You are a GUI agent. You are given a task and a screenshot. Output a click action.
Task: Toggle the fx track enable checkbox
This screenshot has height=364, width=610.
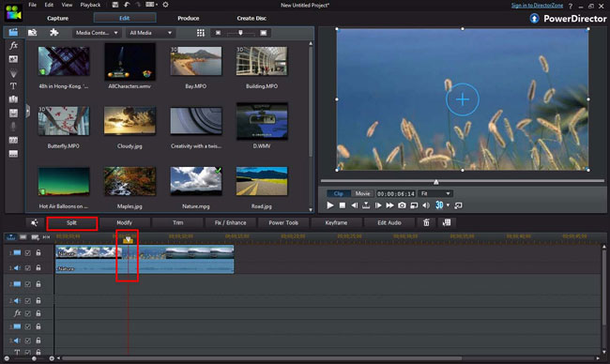point(27,313)
